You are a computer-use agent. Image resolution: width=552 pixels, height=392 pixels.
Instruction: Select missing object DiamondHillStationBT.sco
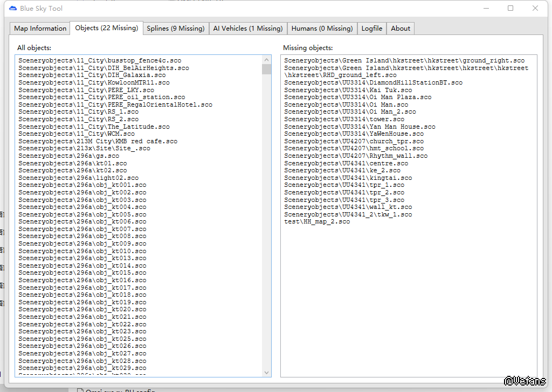click(373, 83)
